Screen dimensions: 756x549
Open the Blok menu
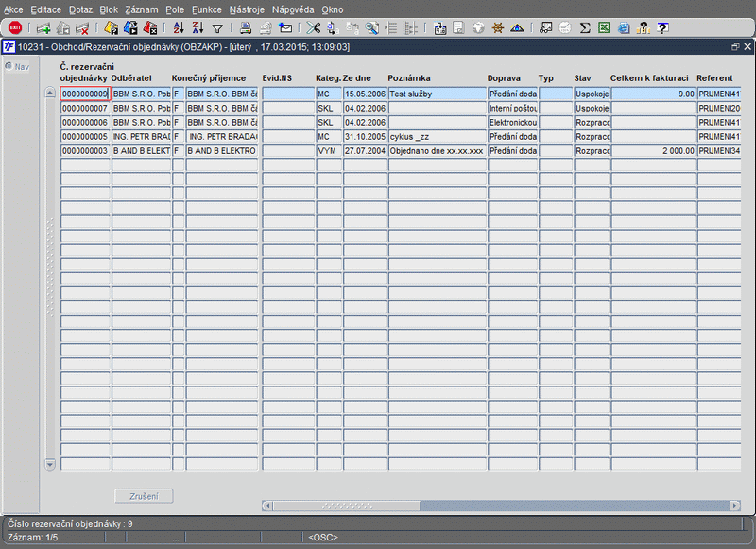(109, 9)
